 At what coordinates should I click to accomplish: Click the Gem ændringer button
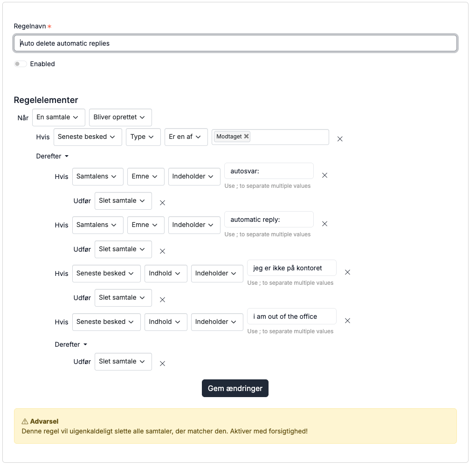tap(235, 388)
